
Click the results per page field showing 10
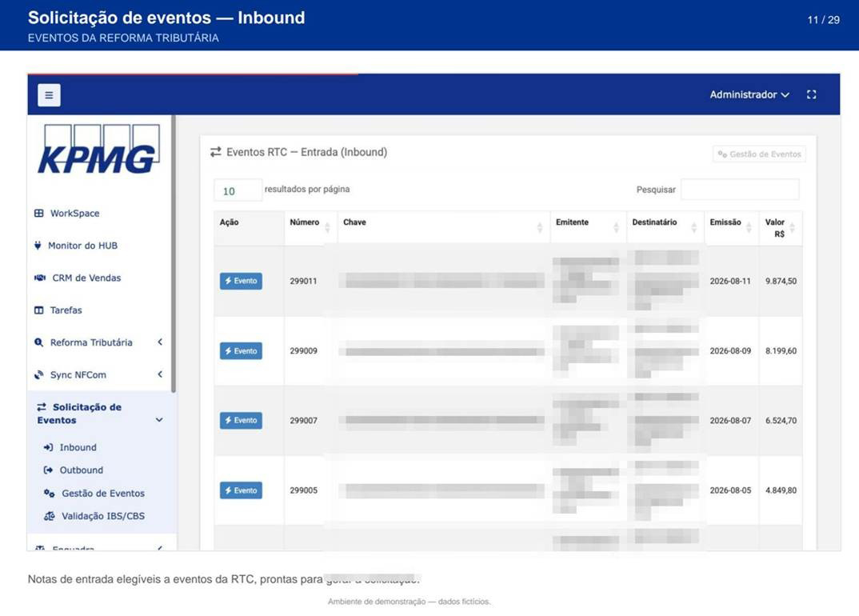point(238,190)
